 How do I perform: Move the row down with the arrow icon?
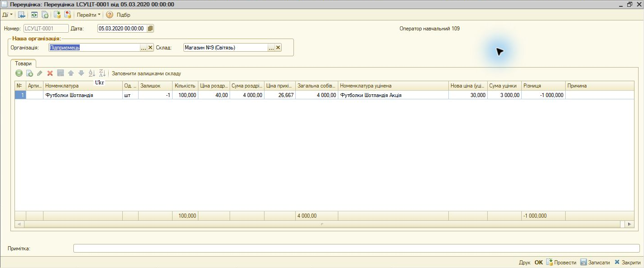point(81,73)
